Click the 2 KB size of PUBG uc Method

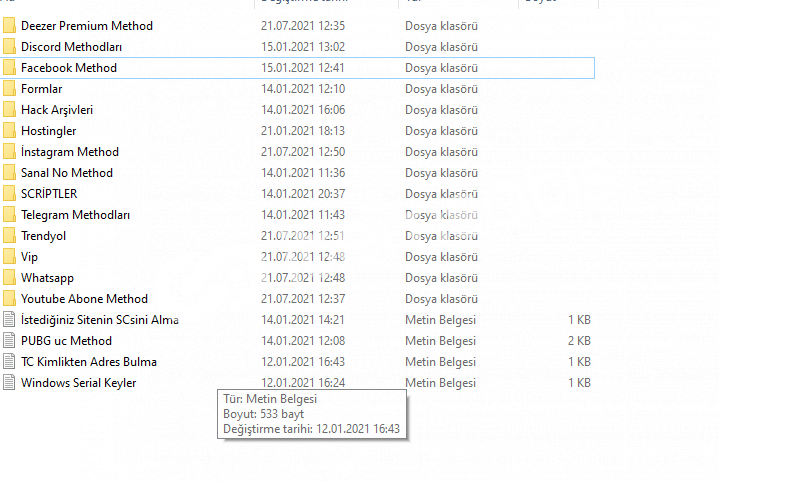pos(579,341)
